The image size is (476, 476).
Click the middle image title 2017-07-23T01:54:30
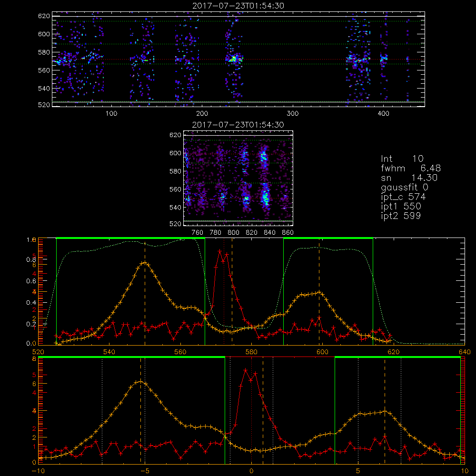click(238, 125)
